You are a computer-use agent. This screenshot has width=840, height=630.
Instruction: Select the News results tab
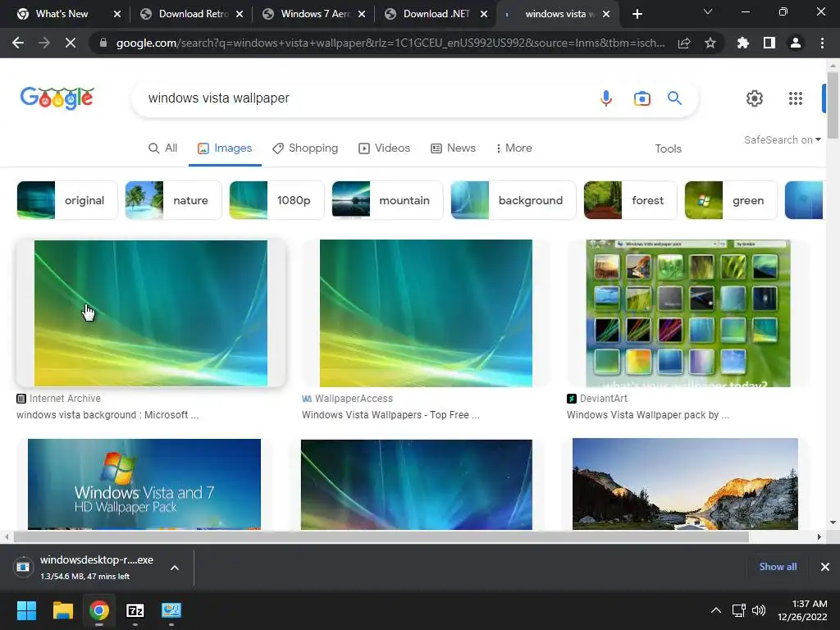click(453, 148)
